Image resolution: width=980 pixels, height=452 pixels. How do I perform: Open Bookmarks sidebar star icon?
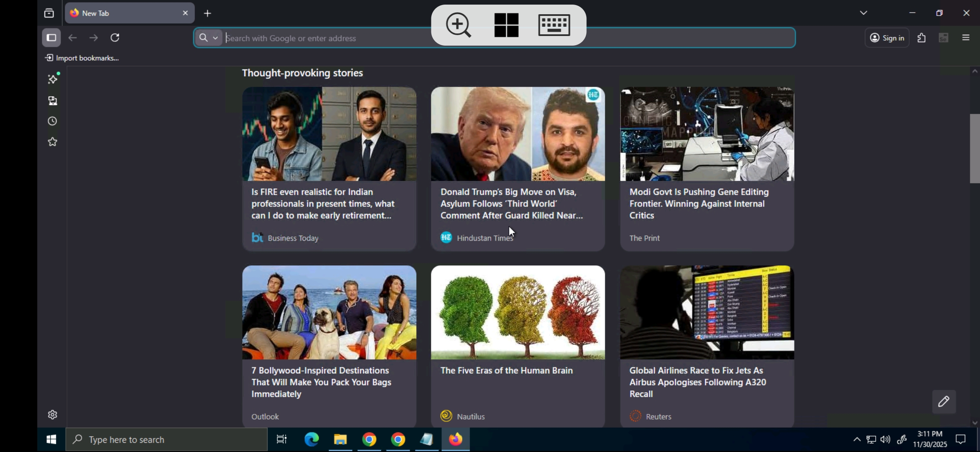coord(53,142)
